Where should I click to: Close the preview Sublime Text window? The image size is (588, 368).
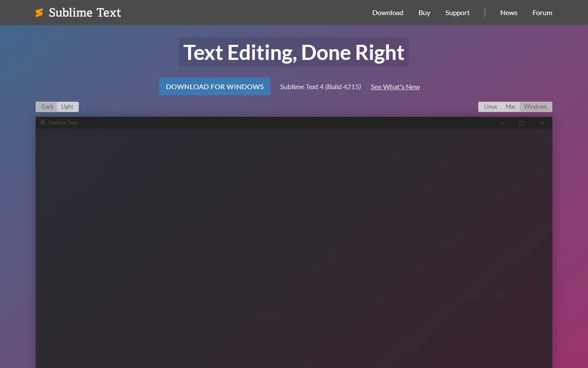click(x=542, y=123)
